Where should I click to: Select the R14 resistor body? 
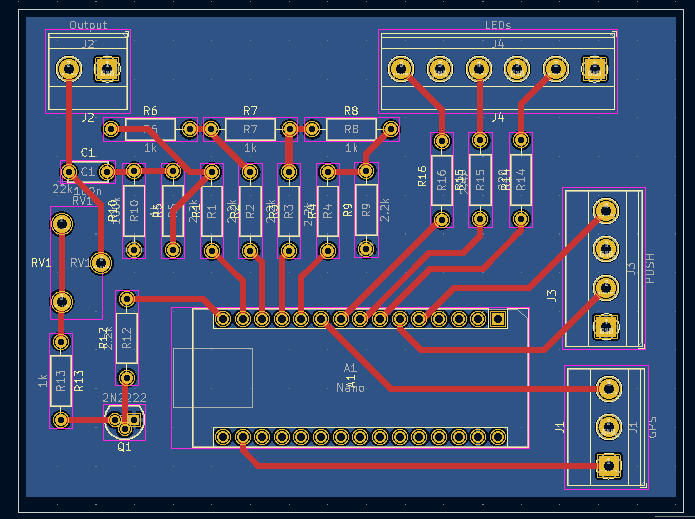pos(521,180)
